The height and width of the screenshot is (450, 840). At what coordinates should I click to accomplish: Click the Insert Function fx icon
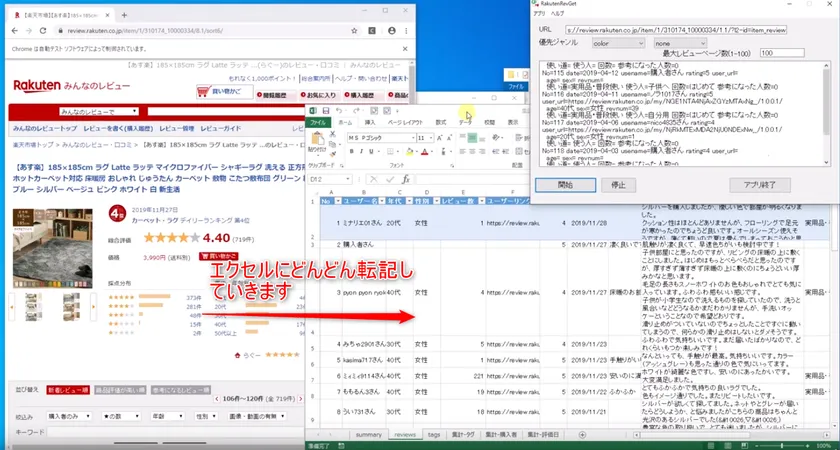[406, 179]
